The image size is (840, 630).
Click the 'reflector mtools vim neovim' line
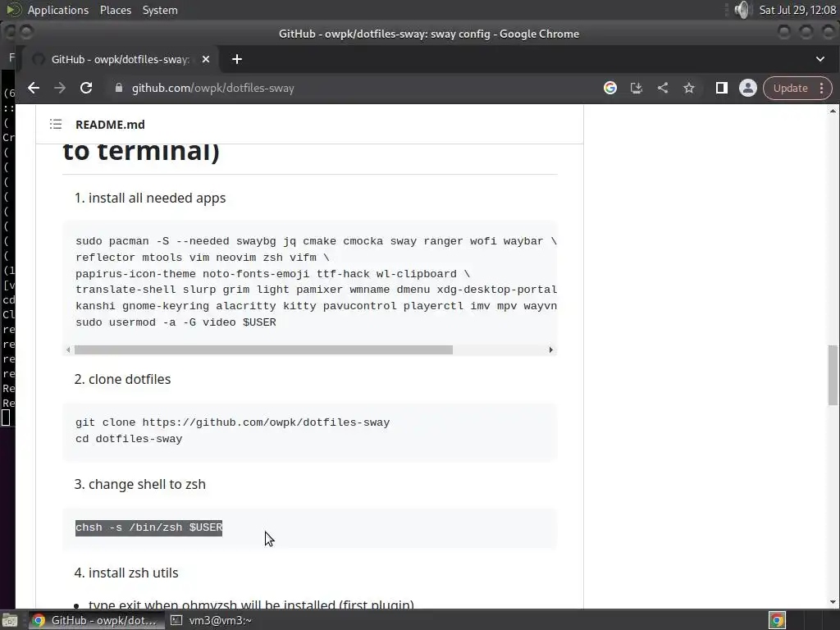203,258
